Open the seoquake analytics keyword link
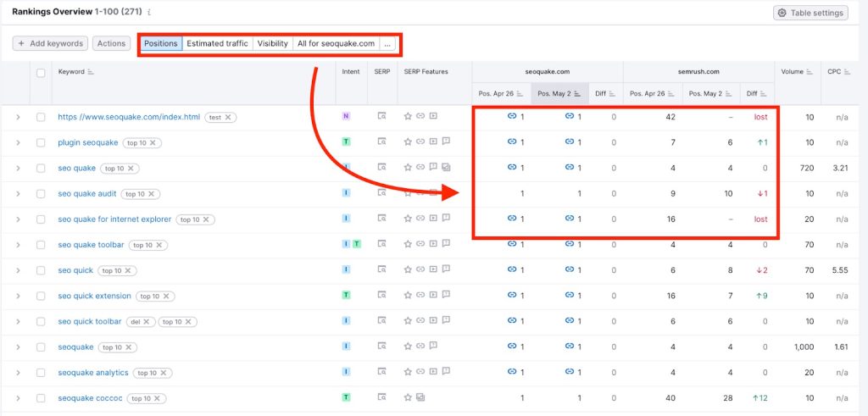This screenshot has width=868, height=416. point(93,372)
